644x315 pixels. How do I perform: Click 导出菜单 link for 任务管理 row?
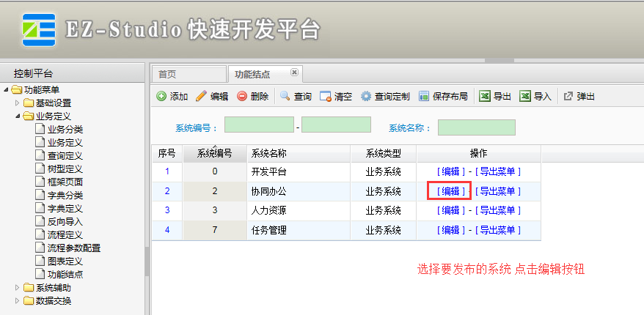click(498, 230)
